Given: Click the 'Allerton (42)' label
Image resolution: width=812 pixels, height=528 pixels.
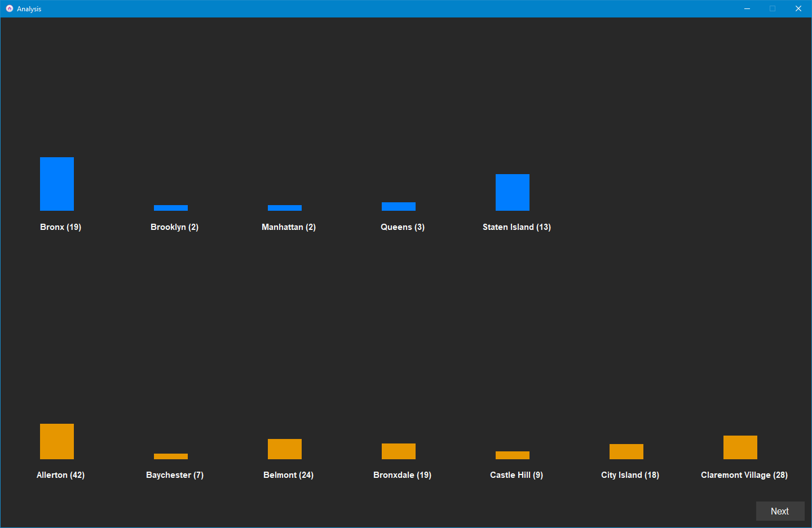Looking at the screenshot, I should click(61, 475).
